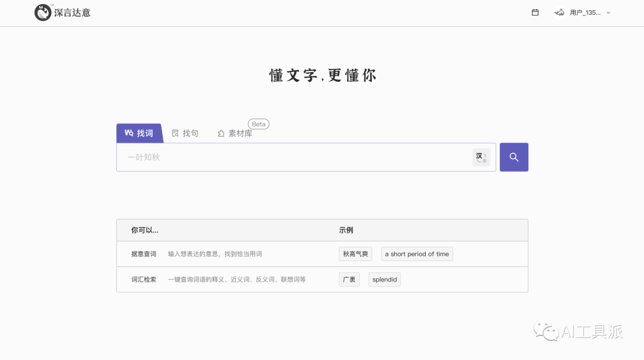
Task: Click the 懂文字,更懂你 headline
Action: pos(323,76)
